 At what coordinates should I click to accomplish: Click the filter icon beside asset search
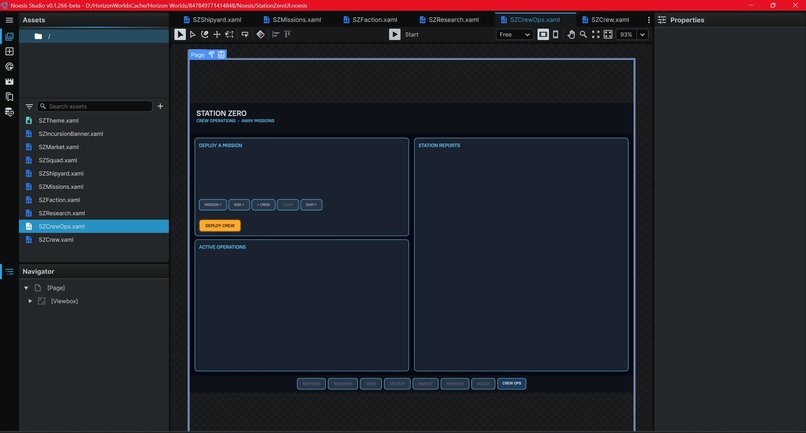(29, 106)
